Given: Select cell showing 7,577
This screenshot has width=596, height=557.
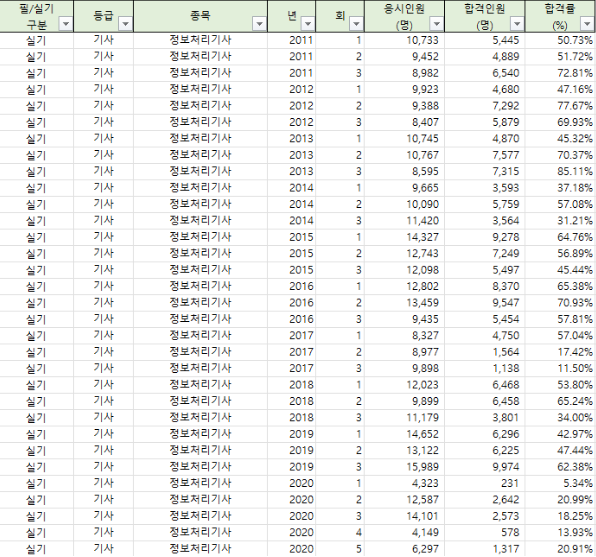Looking at the screenshot, I should tap(485, 155).
